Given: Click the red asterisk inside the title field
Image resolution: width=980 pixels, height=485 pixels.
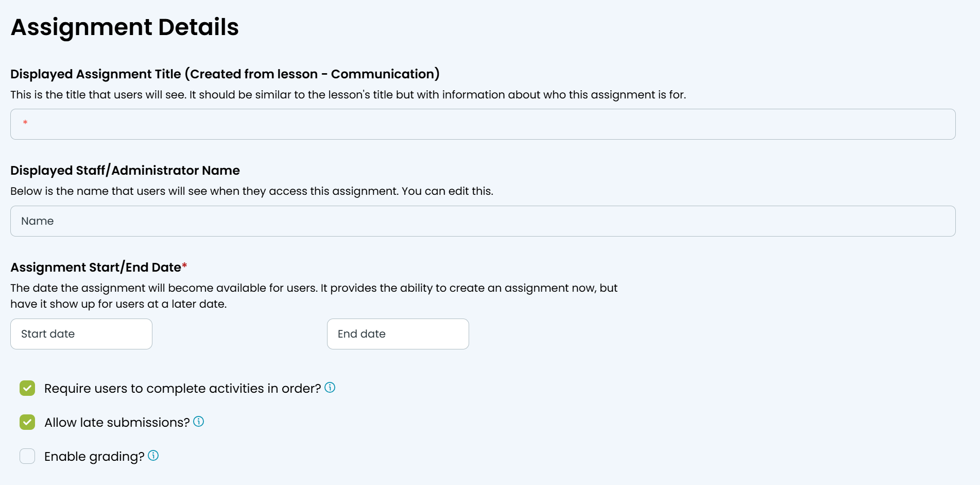Looking at the screenshot, I should click(x=25, y=123).
